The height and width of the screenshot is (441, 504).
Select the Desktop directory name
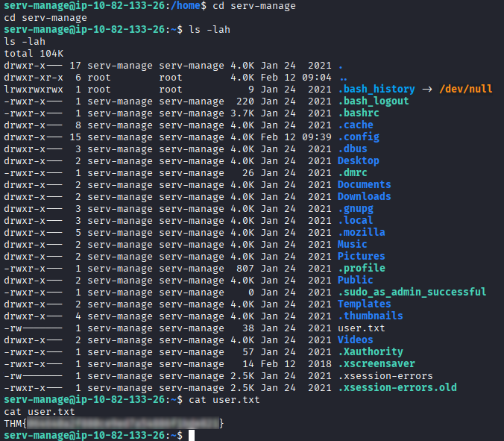point(358,160)
